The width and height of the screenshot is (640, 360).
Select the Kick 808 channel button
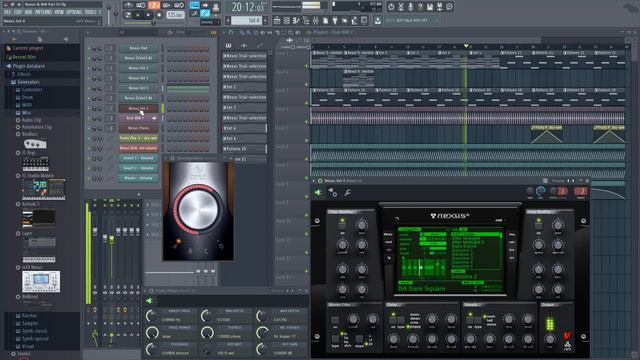click(x=138, y=118)
